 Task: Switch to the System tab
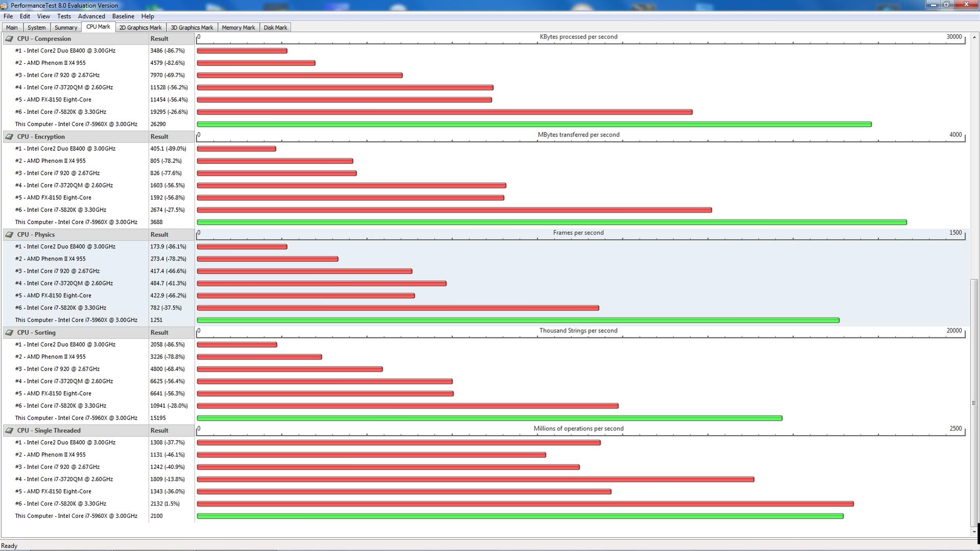click(36, 28)
